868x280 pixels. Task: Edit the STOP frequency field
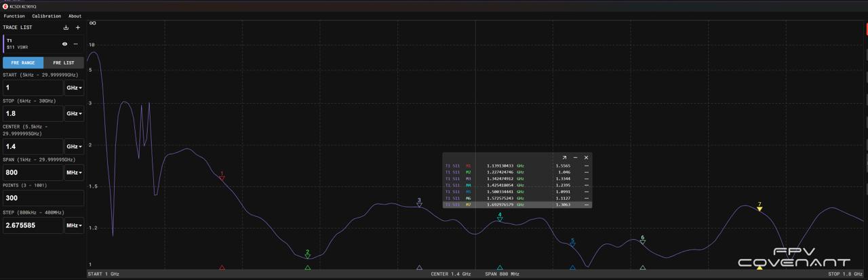tap(33, 113)
